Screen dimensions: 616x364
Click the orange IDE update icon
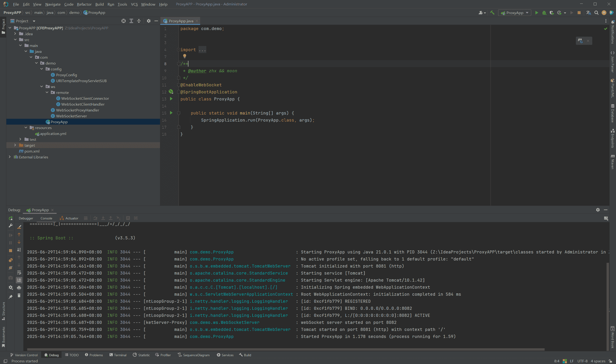[x=604, y=13]
